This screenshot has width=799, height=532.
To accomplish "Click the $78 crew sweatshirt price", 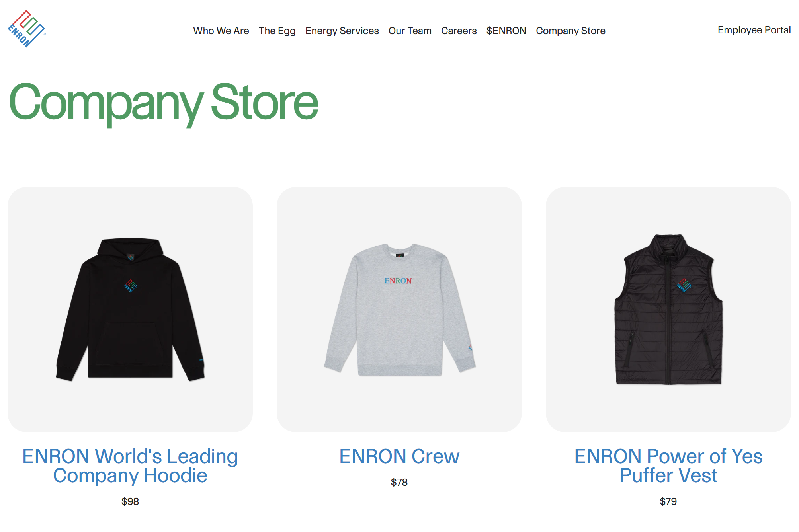I will pyautogui.click(x=399, y=482).
